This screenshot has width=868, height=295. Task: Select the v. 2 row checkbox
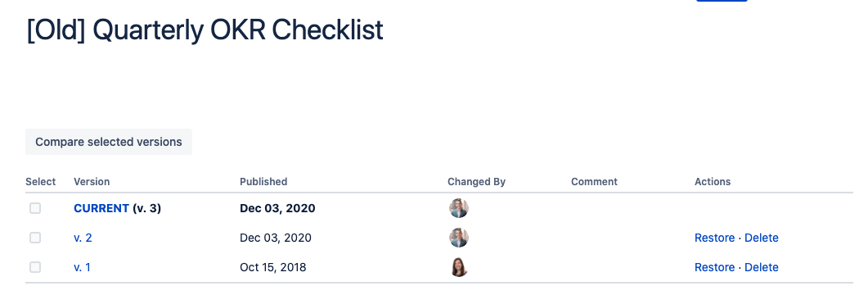pyautogui.click(x=35, y=238)
